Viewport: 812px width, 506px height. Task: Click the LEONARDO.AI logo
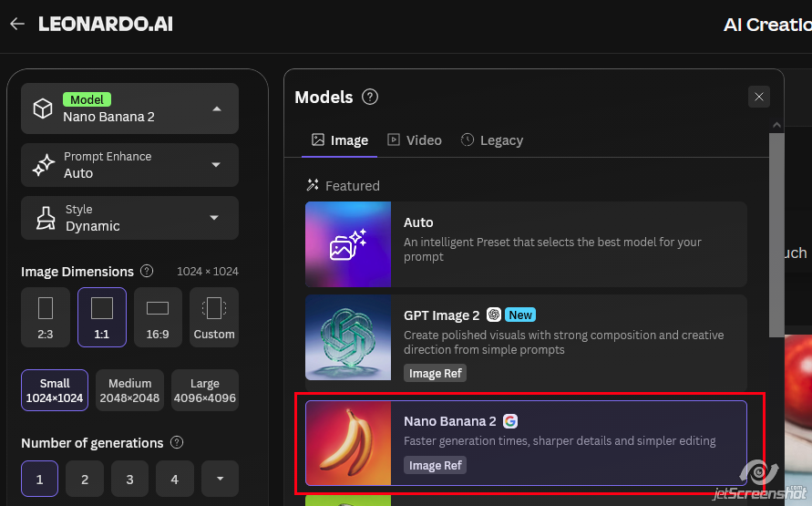[x=106, y=24]
